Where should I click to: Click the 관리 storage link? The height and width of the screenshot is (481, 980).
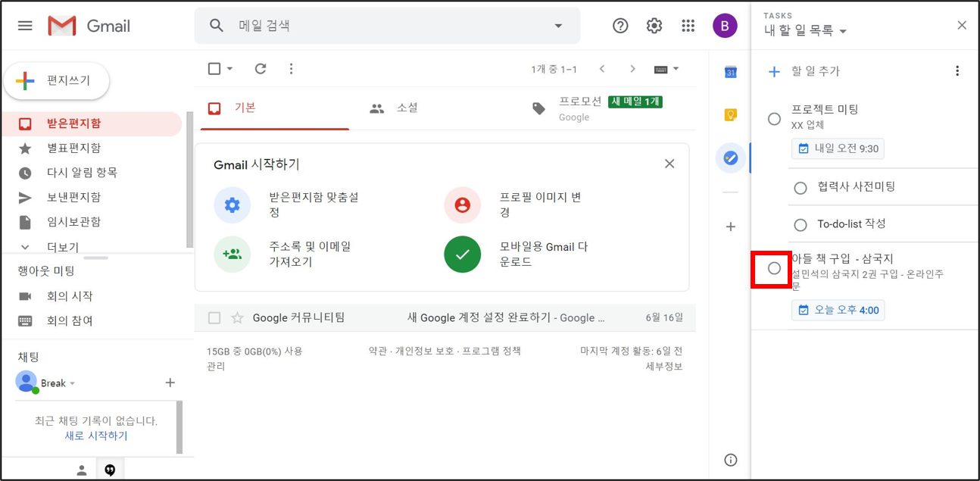215,366
